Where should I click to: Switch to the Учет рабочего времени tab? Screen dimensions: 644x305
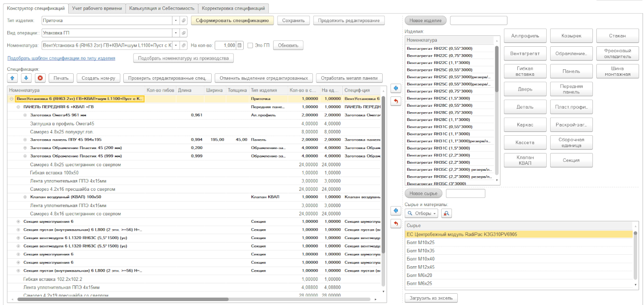point(96,8)
